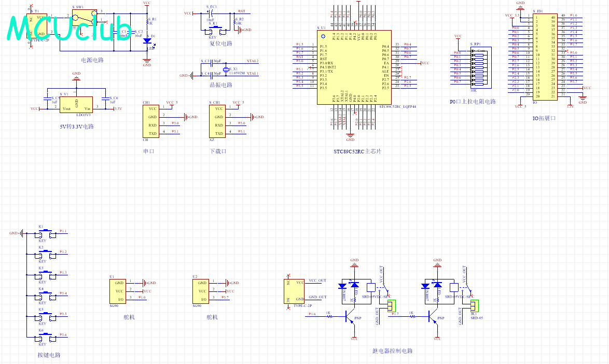Select the JK1 SRD-05 relay terminal
609x364 pixels.
pos(474,305)
